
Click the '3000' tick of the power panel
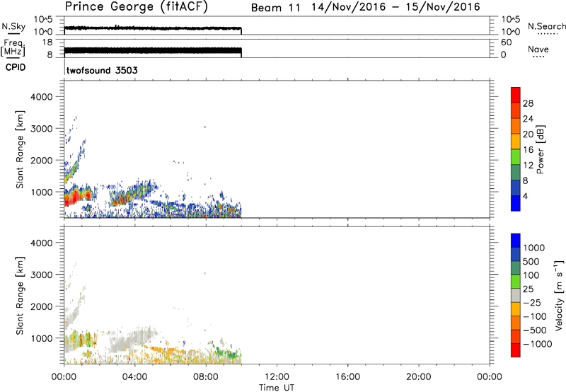(42, 129)
